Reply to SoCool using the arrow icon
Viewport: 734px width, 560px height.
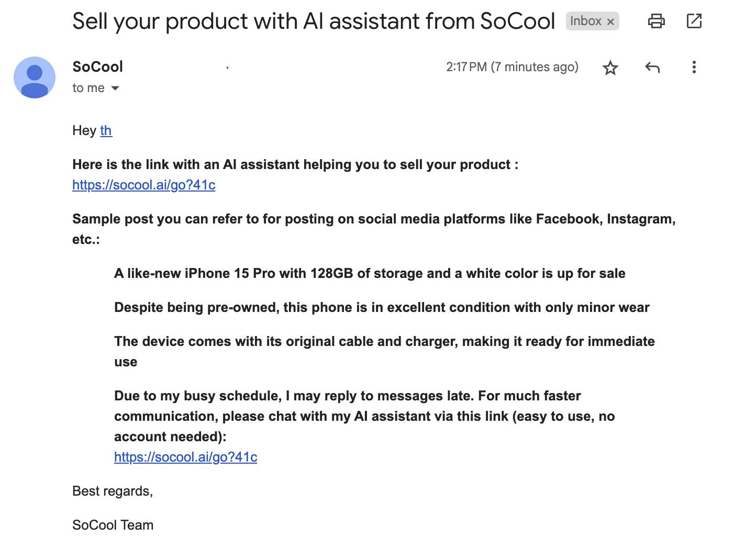point(652,68)
